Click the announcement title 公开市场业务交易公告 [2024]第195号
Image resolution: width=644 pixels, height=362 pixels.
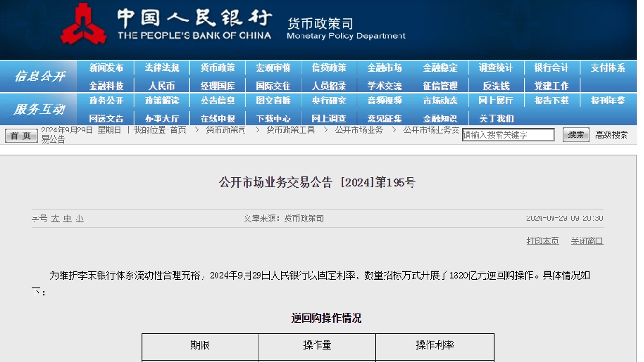(x=317, y=182)
